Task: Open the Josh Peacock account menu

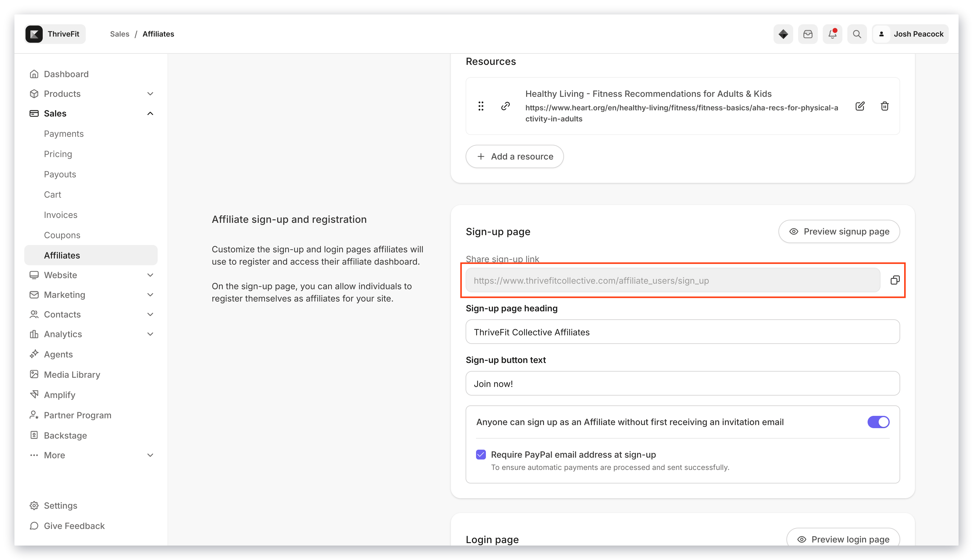Action: coord(910,34)
